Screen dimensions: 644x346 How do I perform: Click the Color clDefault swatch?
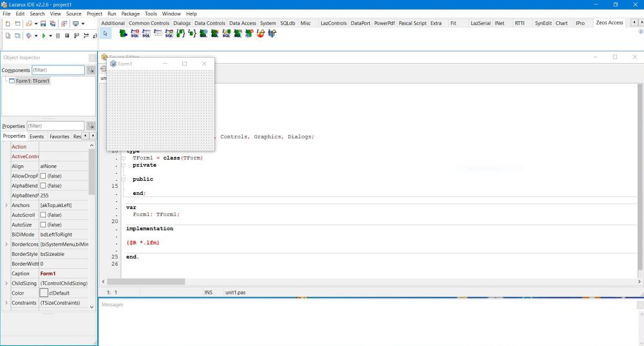(44, 293)
